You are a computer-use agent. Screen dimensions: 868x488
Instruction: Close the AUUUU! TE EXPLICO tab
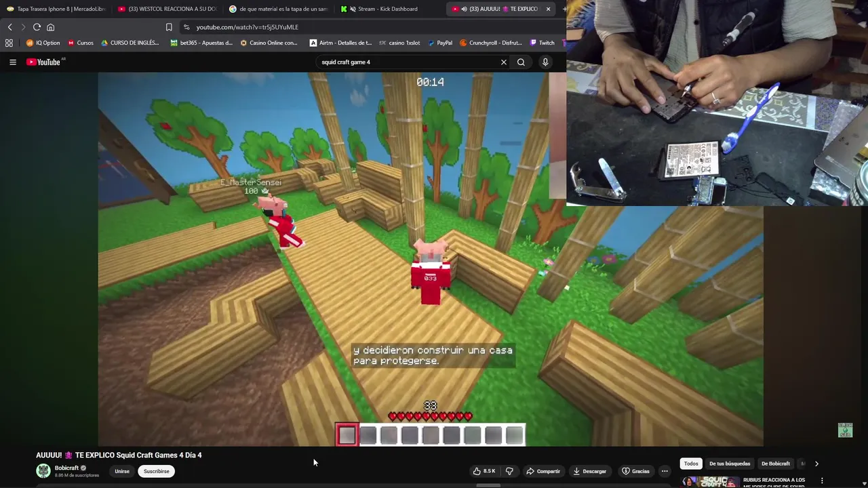548,9
